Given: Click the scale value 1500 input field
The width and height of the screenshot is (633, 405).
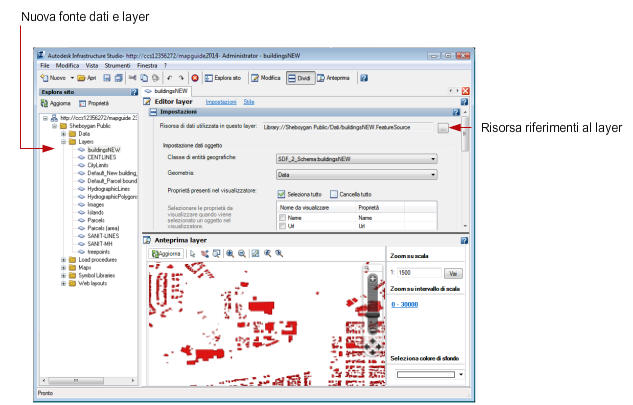Looking at the screenshot, I should [419, 273].
